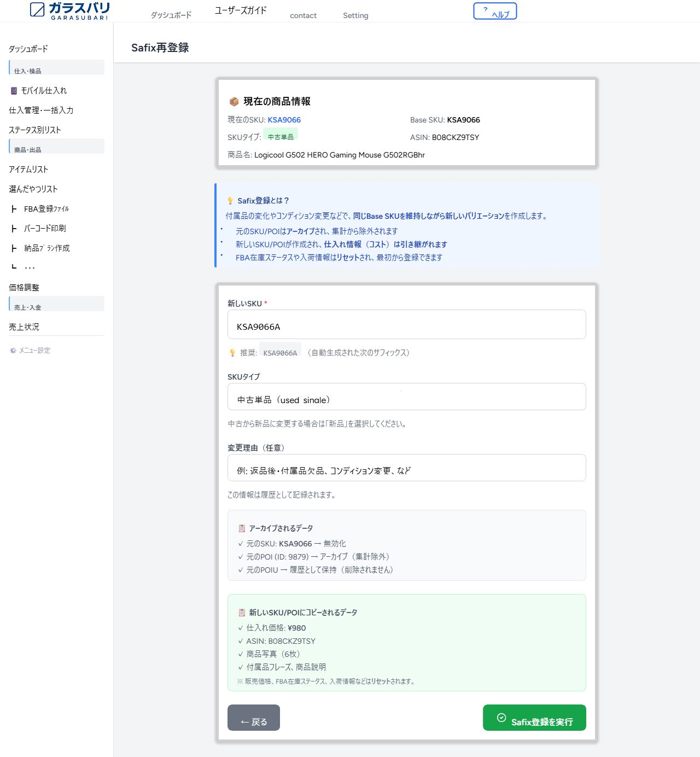Click the 元のPOI (ID: 9879) line
The image size is (700, 757).
tap(314, 557)
